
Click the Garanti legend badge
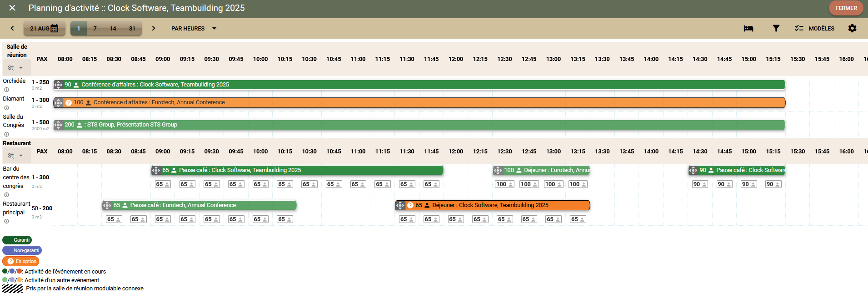[17, 240]
